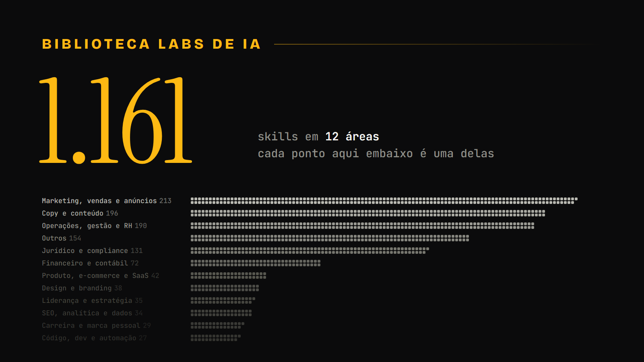Select 'Código, dev e automação 27' label
This screenshot has width=644, height=362.
pos(95,338)
